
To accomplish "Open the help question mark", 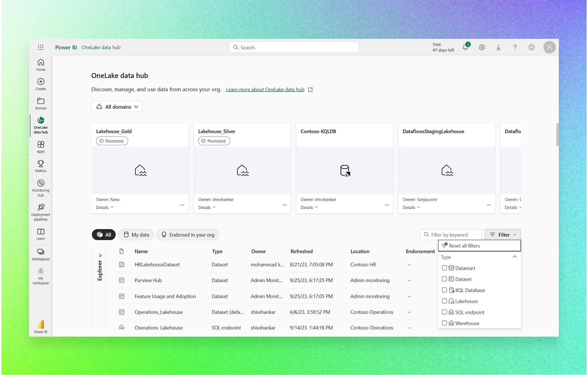I will [515, 47].
